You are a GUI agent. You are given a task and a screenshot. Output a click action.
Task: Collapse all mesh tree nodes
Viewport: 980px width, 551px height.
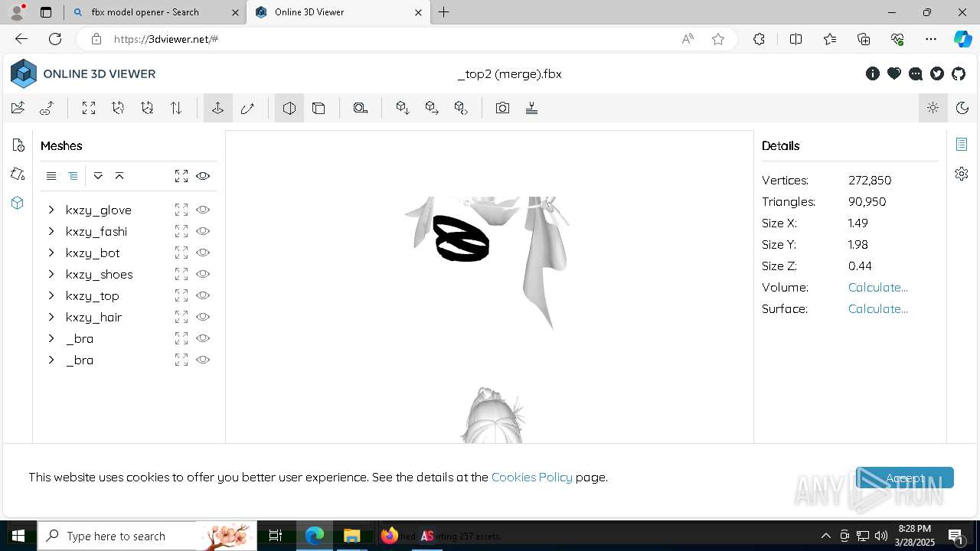(119, 176)
